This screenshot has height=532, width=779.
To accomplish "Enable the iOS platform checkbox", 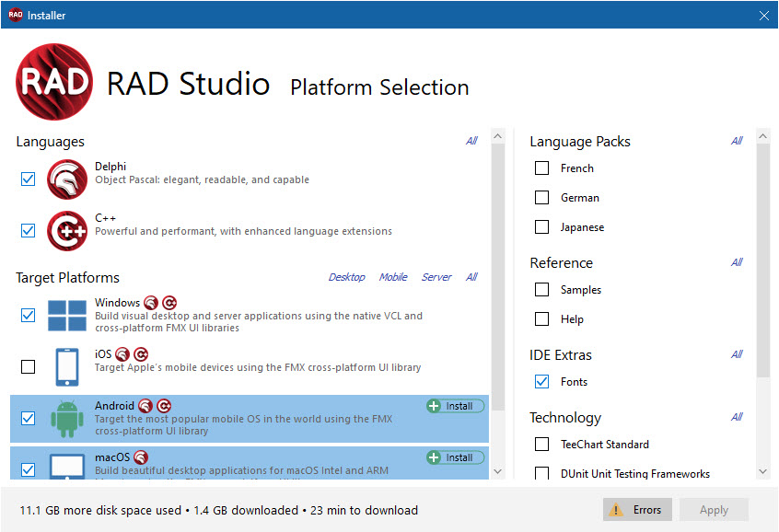I will [29, 367].
